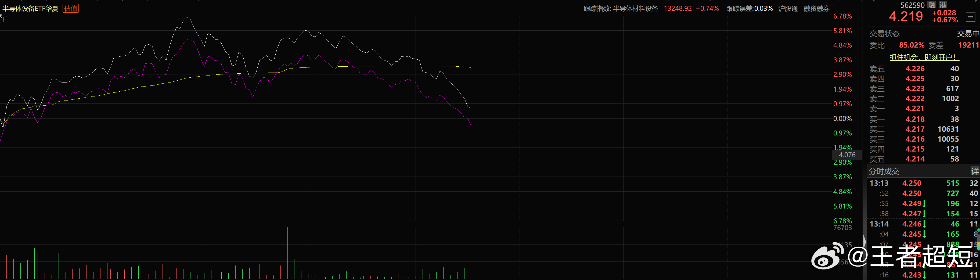Select buy-four price 4.215
This screenshot has height=280, width=980.
click(915, 149)
